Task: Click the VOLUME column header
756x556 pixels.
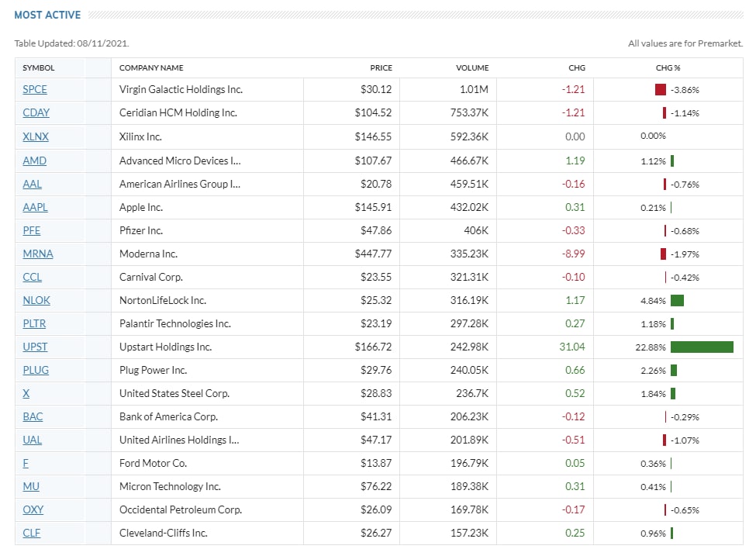Action: coord(472,68)
